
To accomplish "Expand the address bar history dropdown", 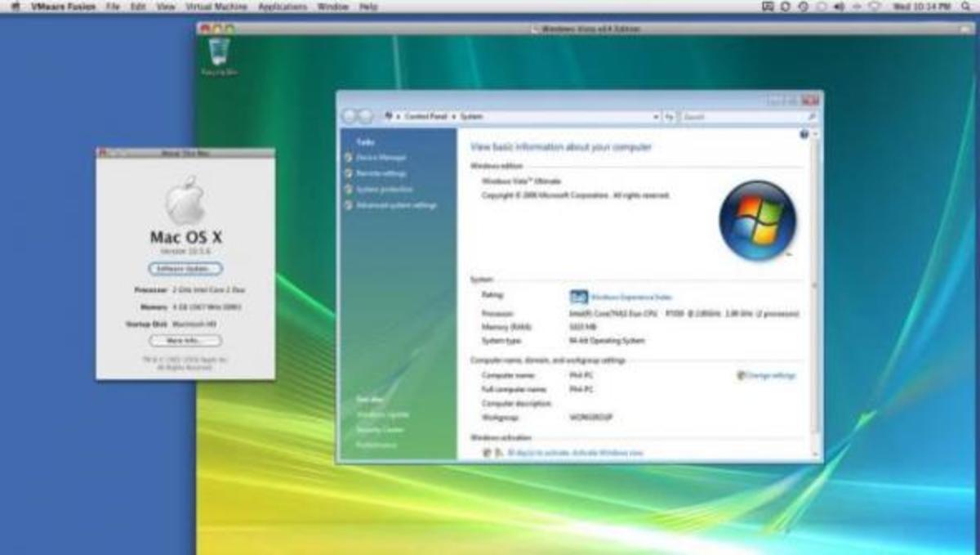I will pos(656,117).
